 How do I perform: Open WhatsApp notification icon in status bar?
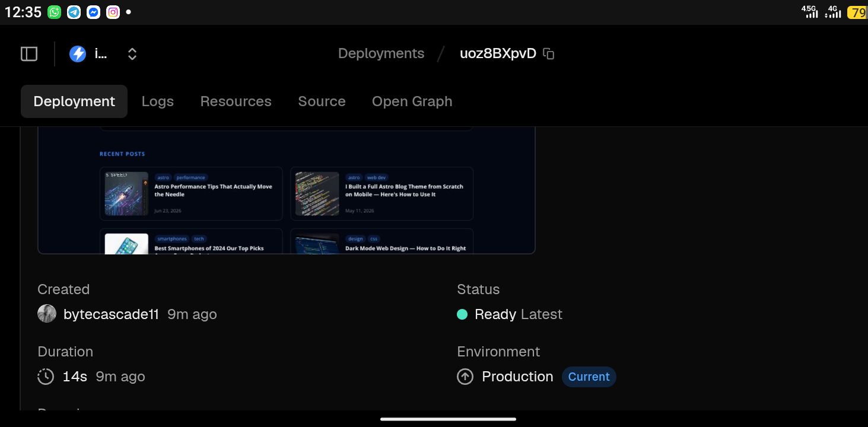[55, 12]
